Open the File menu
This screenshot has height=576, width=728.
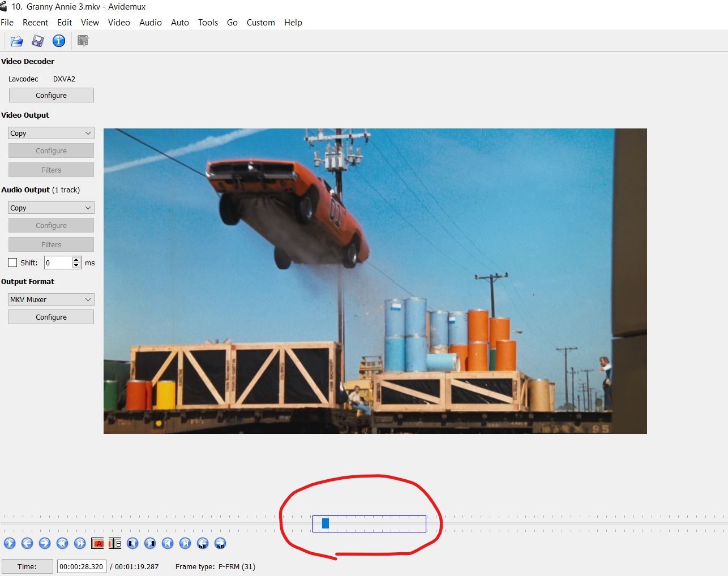[7, 23]
